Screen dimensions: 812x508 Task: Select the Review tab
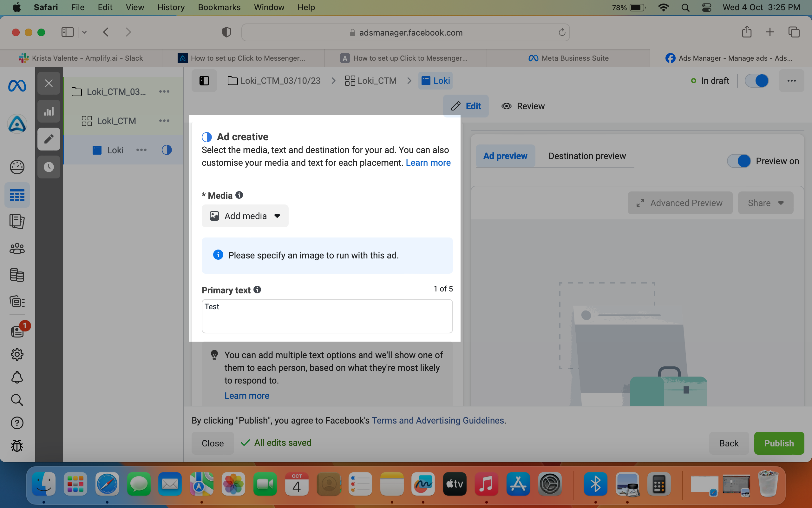(x=523, y=106)
